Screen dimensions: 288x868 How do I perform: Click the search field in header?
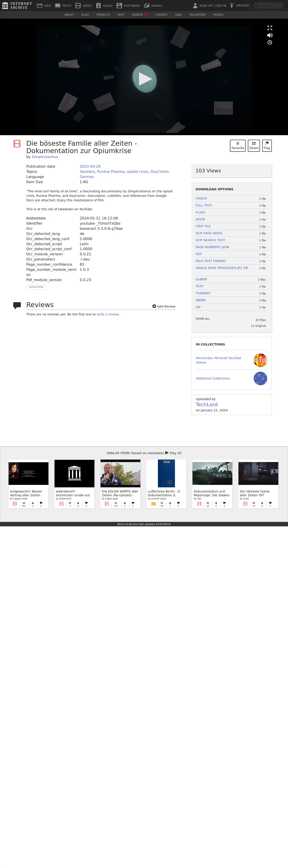(268, 6)
